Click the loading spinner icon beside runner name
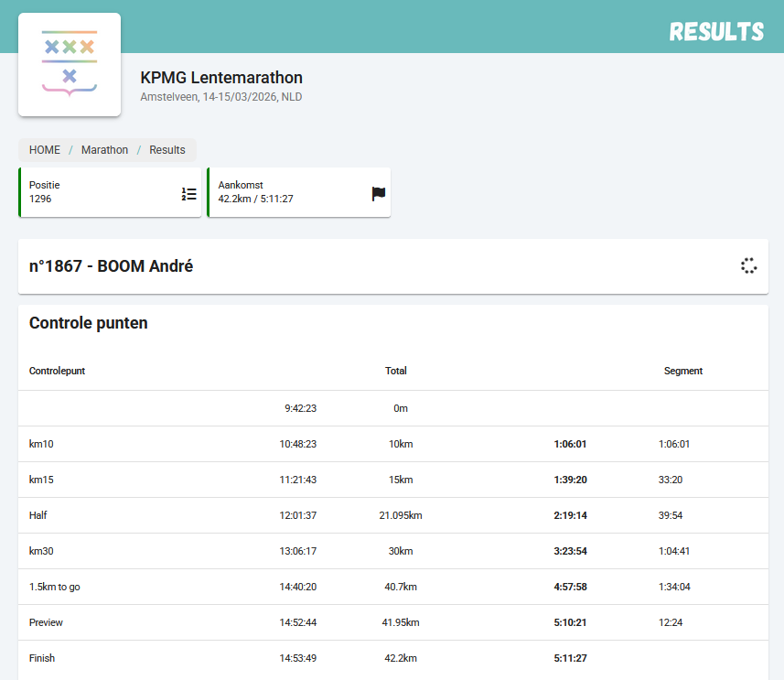784x680 pixels. pyautogui.click(x=748, y=266)
